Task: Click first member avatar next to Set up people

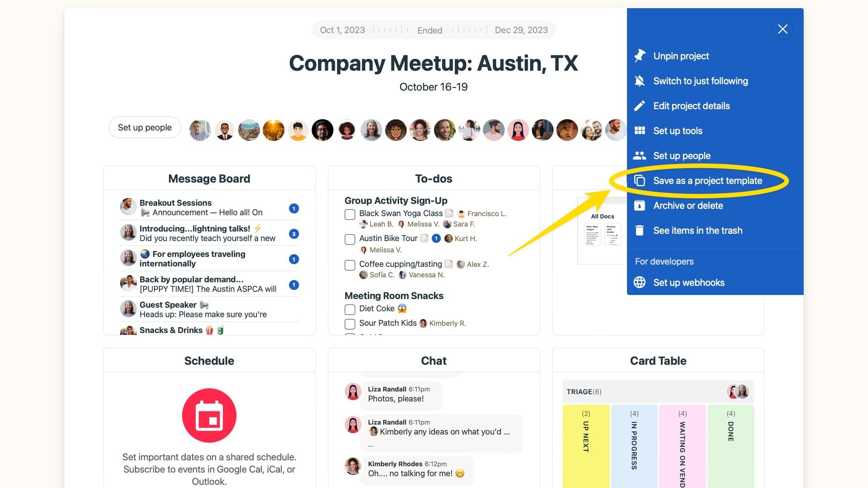Action: click(x=200, y=130)
